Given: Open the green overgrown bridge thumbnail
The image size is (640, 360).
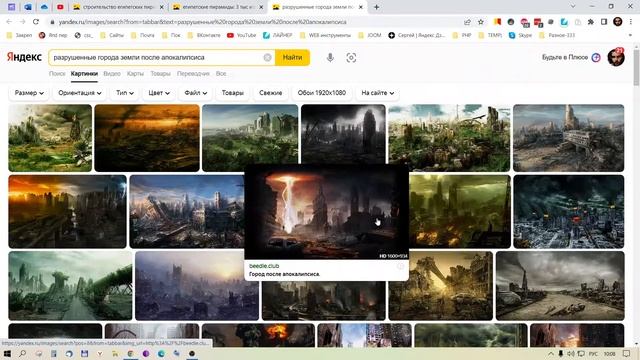Looking at the screenshot, I should [x=70, y=286].
